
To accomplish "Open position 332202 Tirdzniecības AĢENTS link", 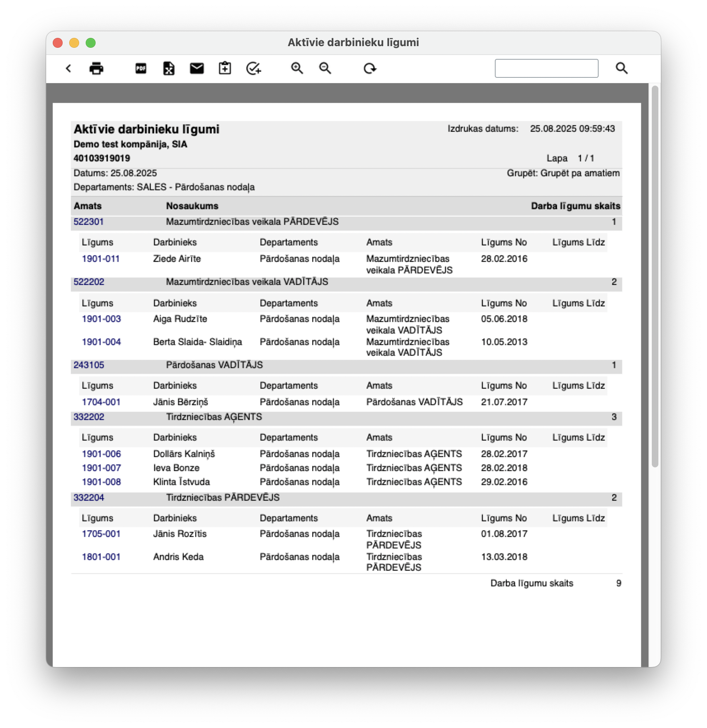I will click(89, 417).
